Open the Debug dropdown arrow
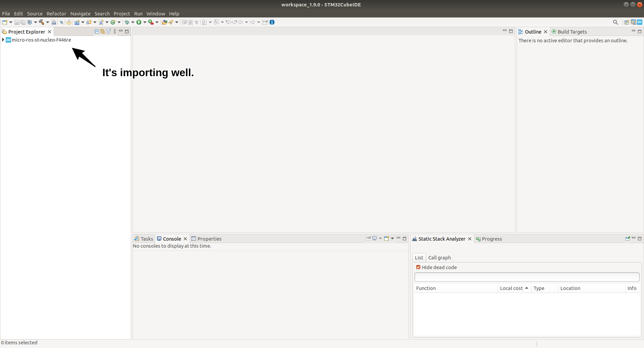The image size is (644, 348). tap(133, 22)
